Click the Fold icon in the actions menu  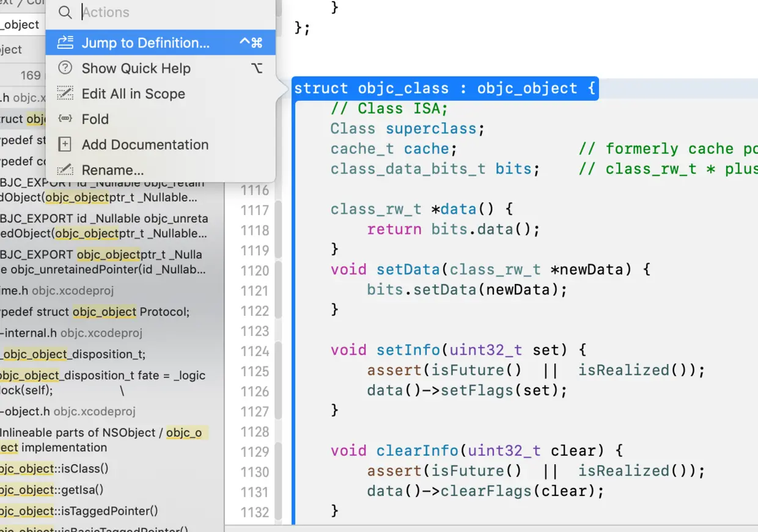pos(65,119)
